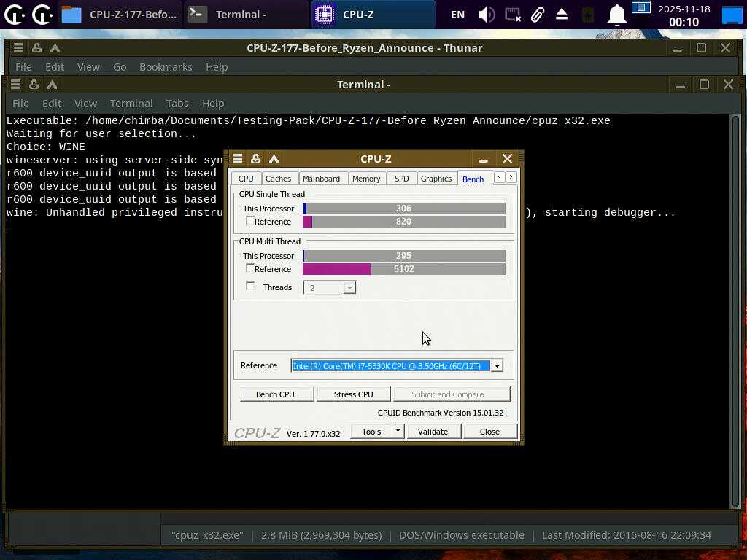This screenshot has height=560, width=747.
Task: Click the show desktop blue icon
Action: 732,15
